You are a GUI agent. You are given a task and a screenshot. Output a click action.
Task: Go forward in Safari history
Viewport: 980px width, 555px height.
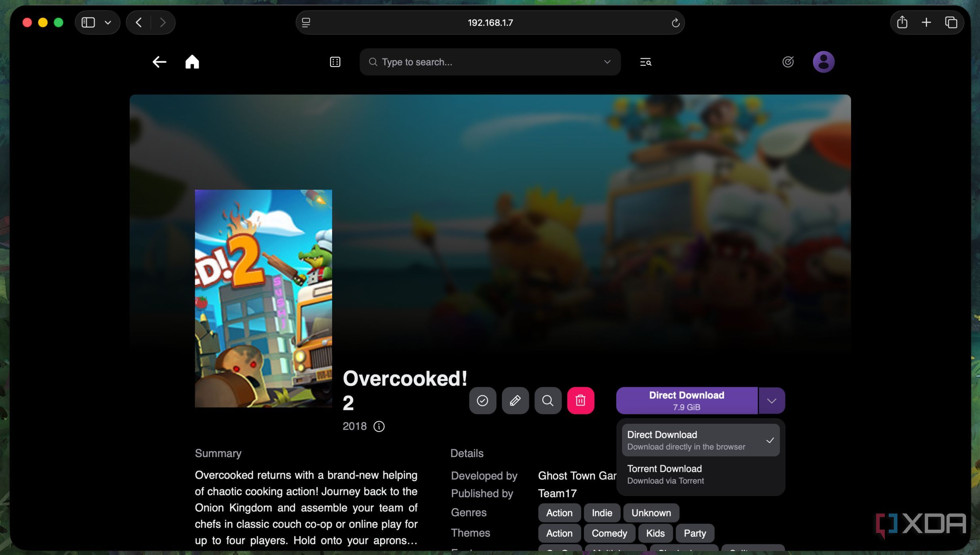point(162,22)
